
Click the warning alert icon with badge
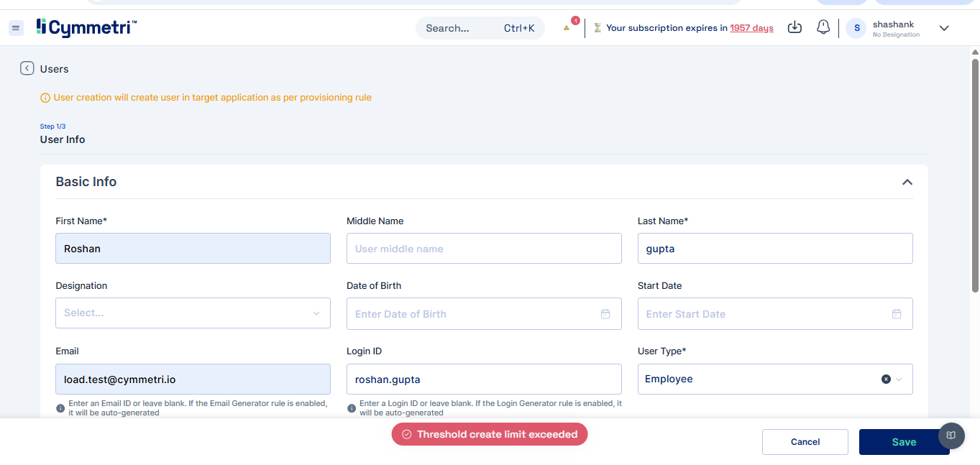tap(567, 27)
